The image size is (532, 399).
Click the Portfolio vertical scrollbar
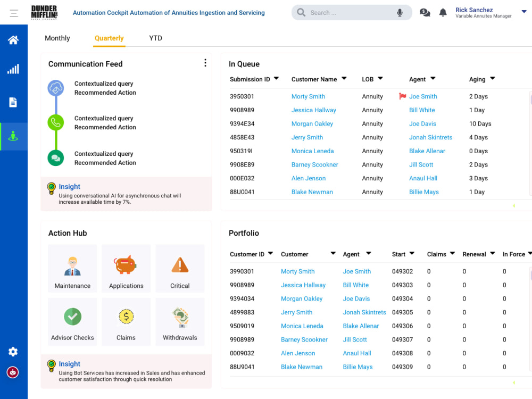pyautogui.click(x=530, y=318)
